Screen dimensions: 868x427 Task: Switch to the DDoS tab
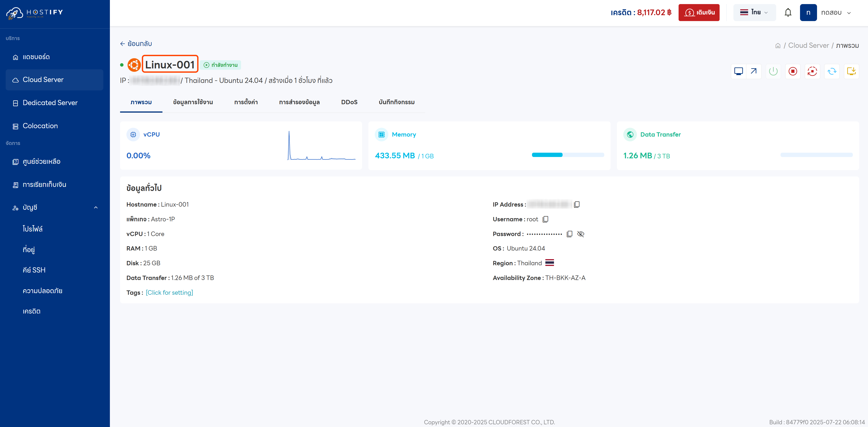tap(349, 102)
